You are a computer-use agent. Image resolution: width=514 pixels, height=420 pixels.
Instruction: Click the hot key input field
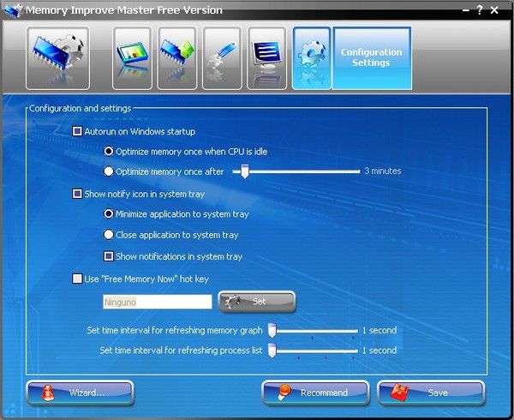click(156, 302)
